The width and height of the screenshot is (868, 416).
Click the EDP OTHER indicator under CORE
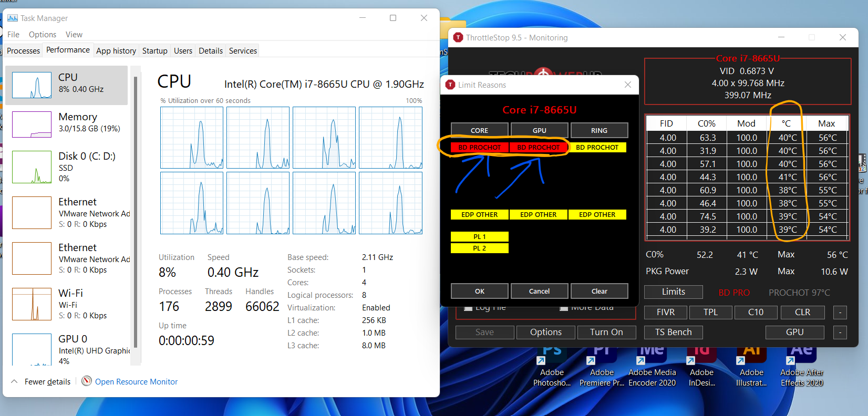[480, 214]
